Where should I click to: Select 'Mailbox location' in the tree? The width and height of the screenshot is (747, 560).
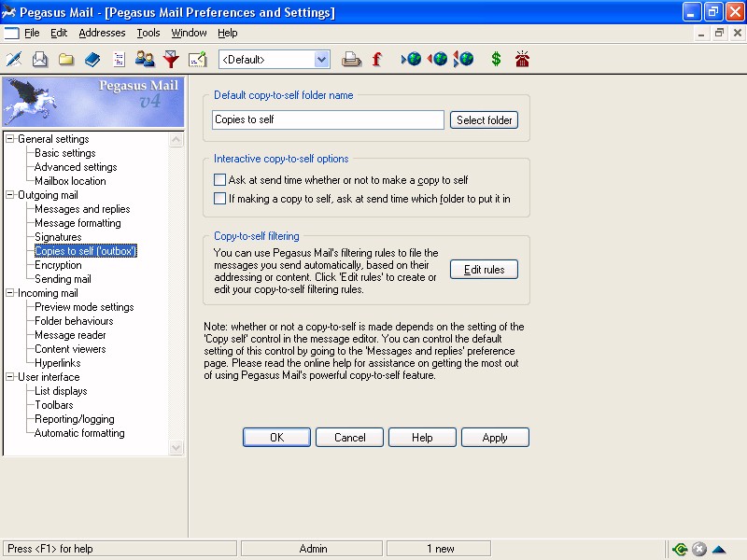[71, 181]
